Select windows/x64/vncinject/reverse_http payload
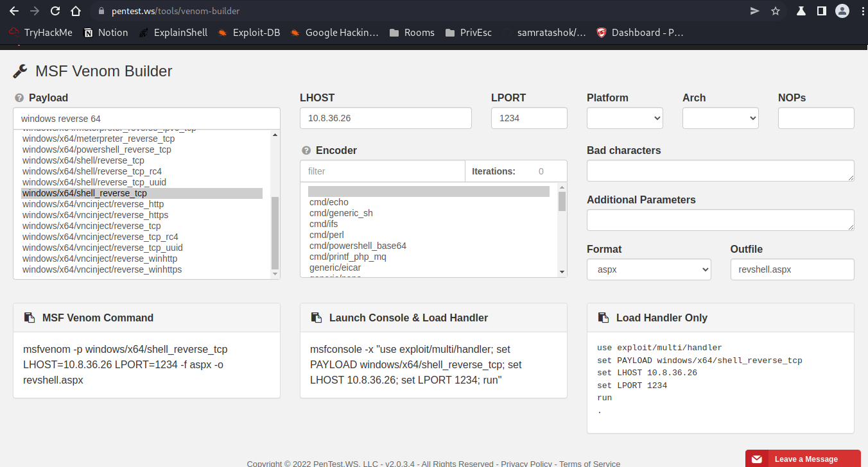The width and height of the screenshot is (868, 467). (142, 204)
